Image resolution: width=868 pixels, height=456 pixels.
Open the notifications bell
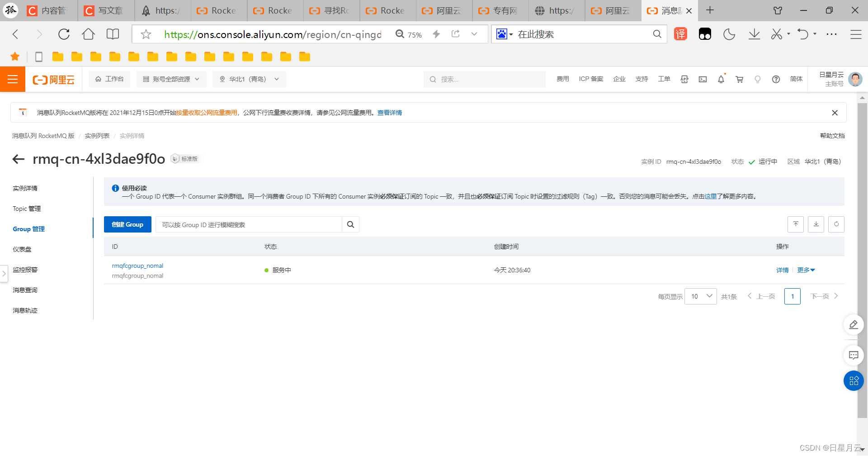tap(721, 79)
